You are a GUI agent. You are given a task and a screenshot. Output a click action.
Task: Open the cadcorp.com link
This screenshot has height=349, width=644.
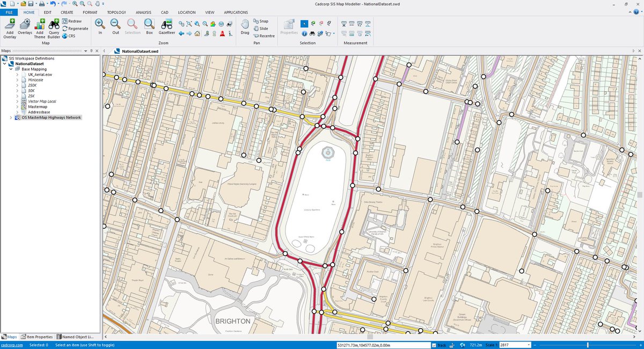pos(12,345)
